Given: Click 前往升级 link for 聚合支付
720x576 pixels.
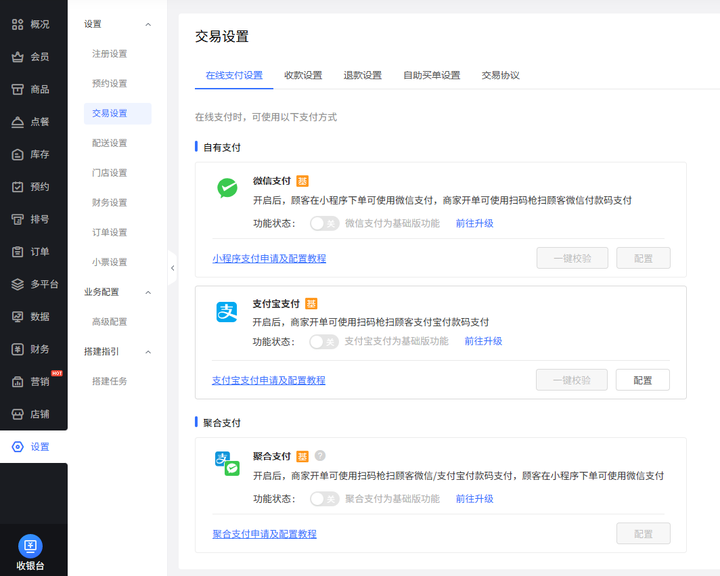Looking at the screenshot, I should pyautogui.click(x=475, y=499).
